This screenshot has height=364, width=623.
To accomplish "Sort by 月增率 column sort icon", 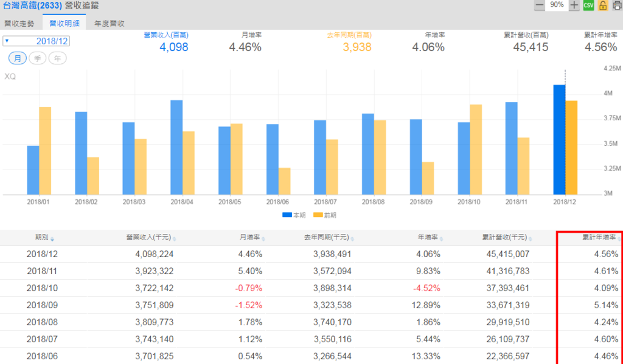I will (x=263, y=239).
